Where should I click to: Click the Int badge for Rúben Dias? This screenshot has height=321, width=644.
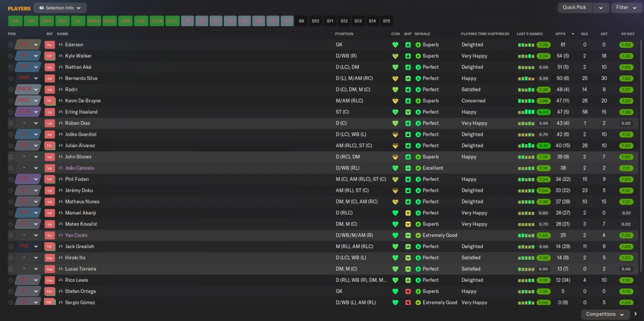click(x=49, y=123)
